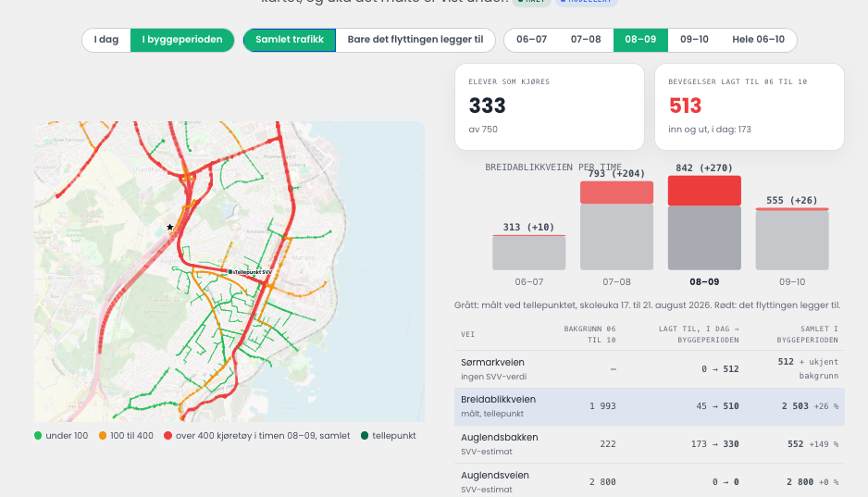Image resolution: width=868 pixels, height=497 pixels.
Task: Click the 'Samlet i byggeperioden' column header
Action: (807, 334)
